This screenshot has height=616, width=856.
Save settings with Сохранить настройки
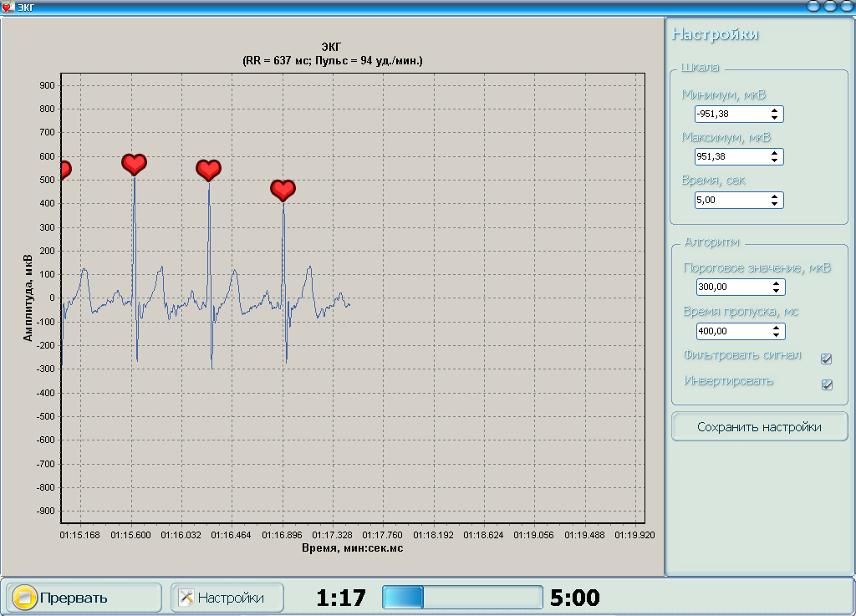coord(759,426)
